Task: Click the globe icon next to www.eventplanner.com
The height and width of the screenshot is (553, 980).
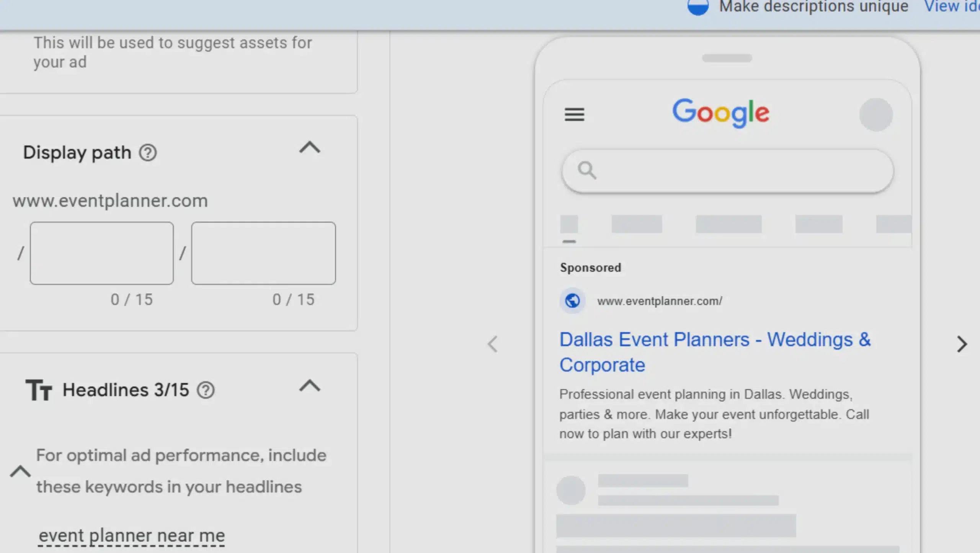Action: point(572,301)
